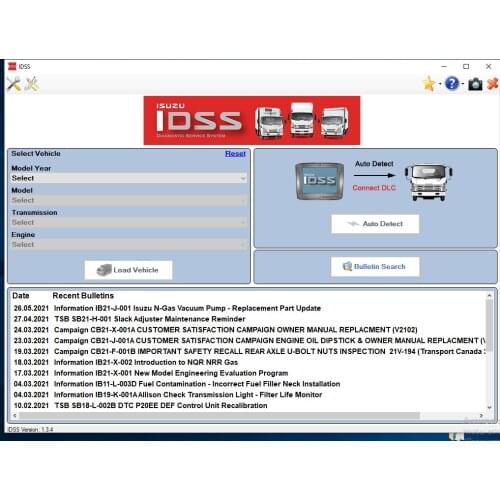Open help icon dropdown arrow
Viewport: 500px width, 500px height.
pyautogui.click(x=463, y=84)
